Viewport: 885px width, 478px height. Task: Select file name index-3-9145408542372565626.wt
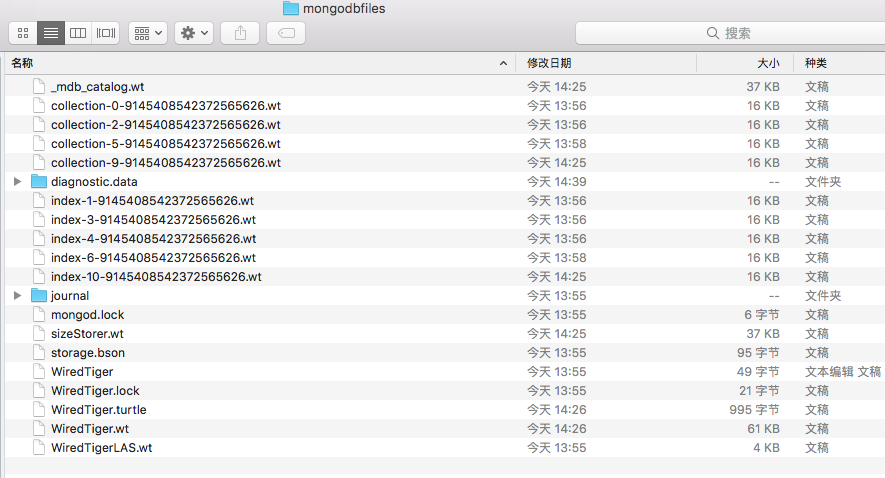coord(154,220)
